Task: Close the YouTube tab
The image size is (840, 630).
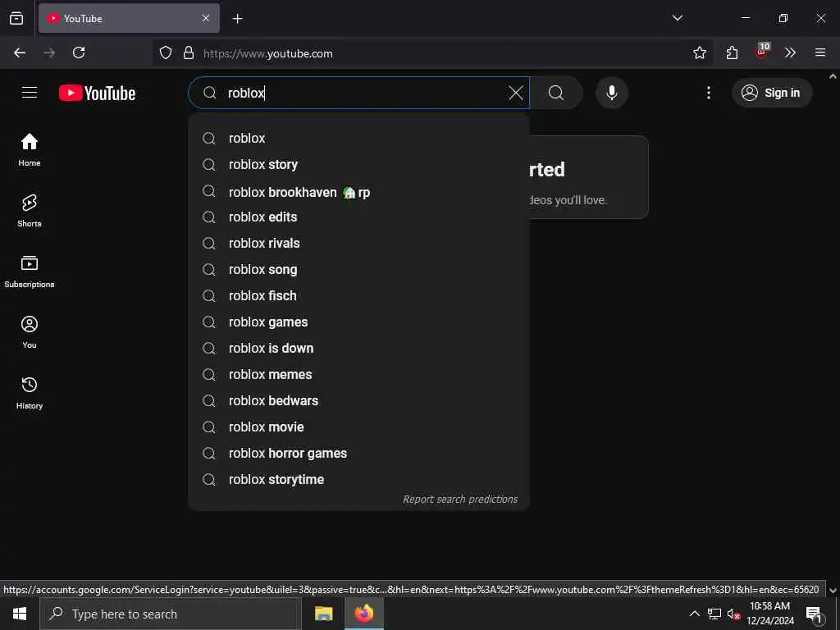Action: pos(206,18)
